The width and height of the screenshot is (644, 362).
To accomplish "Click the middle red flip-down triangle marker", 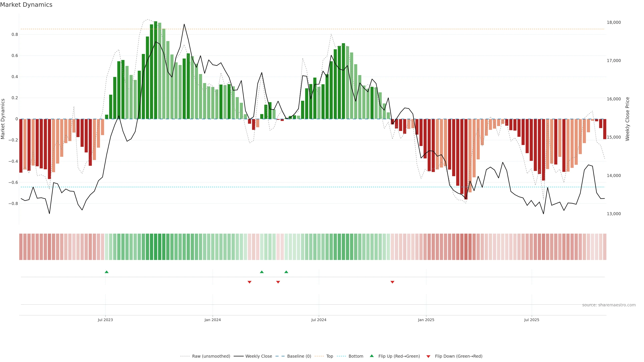I will [x=278, y=282].
